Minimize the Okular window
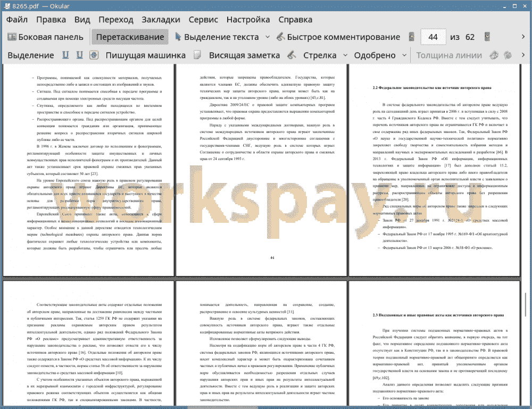Image resolution: width=532 pixels, height=409 pixels. point(504,6)
